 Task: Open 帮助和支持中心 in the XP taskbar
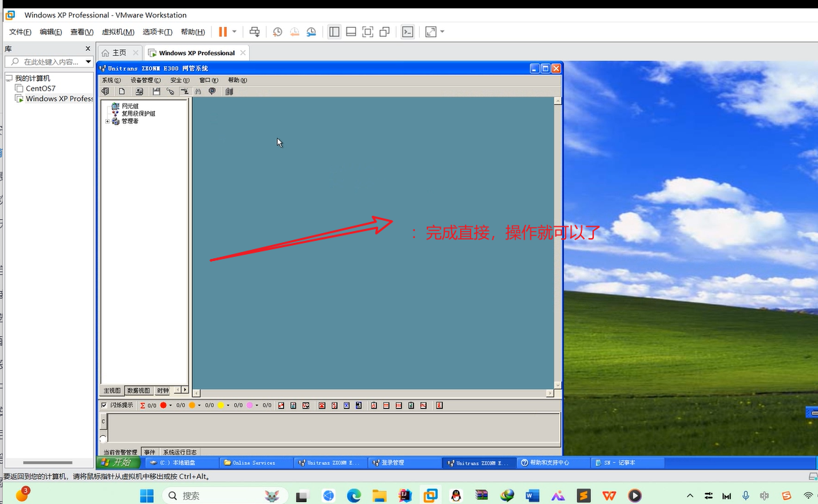(x=553, y=463)
